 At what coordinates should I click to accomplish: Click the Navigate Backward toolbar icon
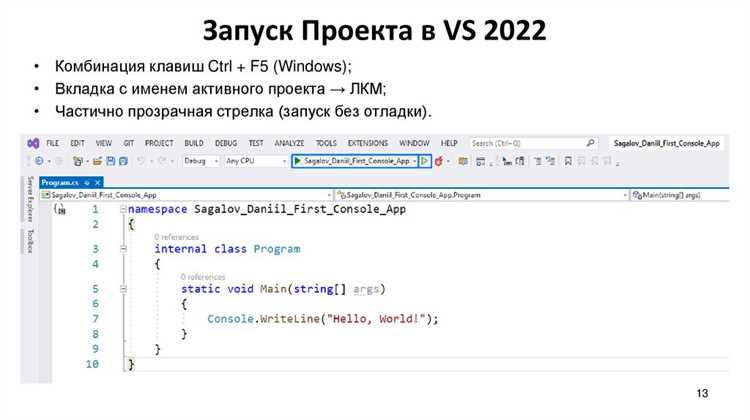39,161
